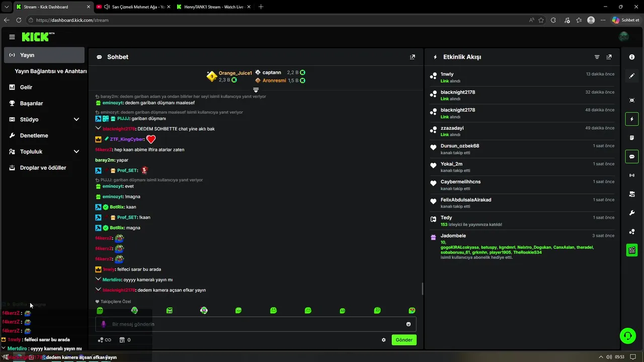Click zzazadayi activity entry
This screenshot has width=644, height=362.
click(x=522, y=131)
